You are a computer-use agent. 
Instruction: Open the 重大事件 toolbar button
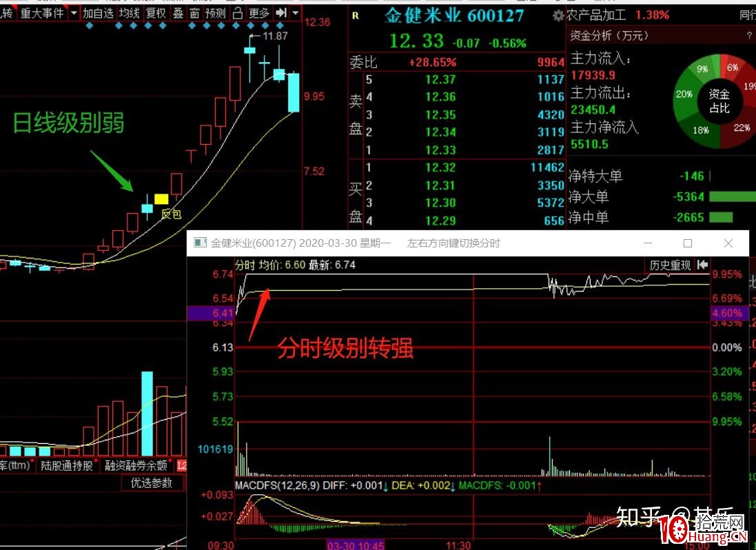[x=42, y=13]
